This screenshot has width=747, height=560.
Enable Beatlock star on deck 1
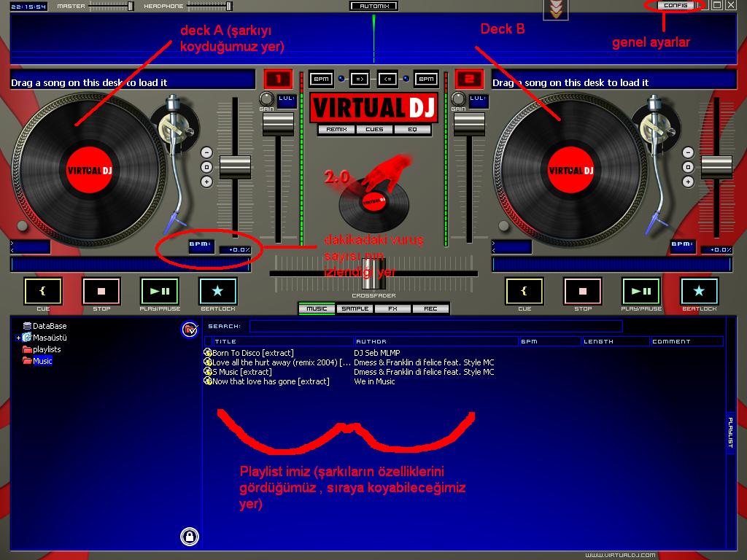point(217,291)
